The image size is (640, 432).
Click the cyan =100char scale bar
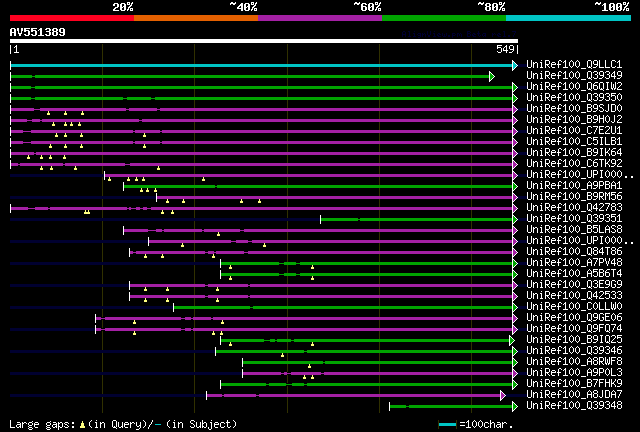point(447,425)
